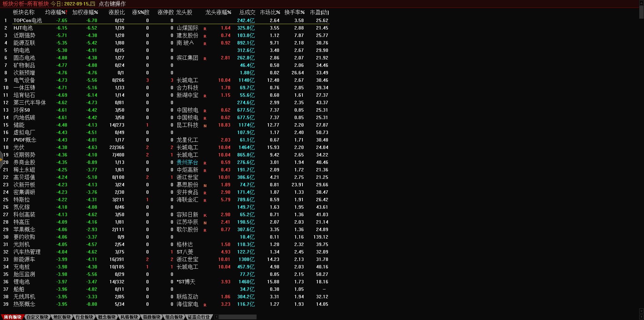Switch to the 行业板块 tab
This screenshot has height=320, width=644.
tap(84, 317)
